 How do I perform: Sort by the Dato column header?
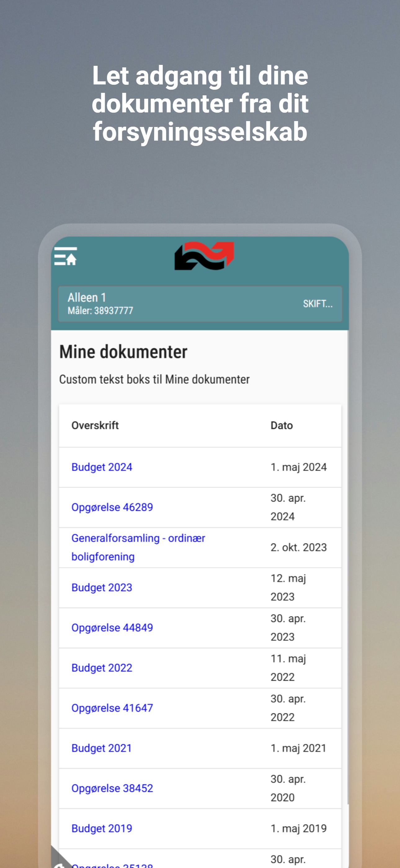[282, 425]
